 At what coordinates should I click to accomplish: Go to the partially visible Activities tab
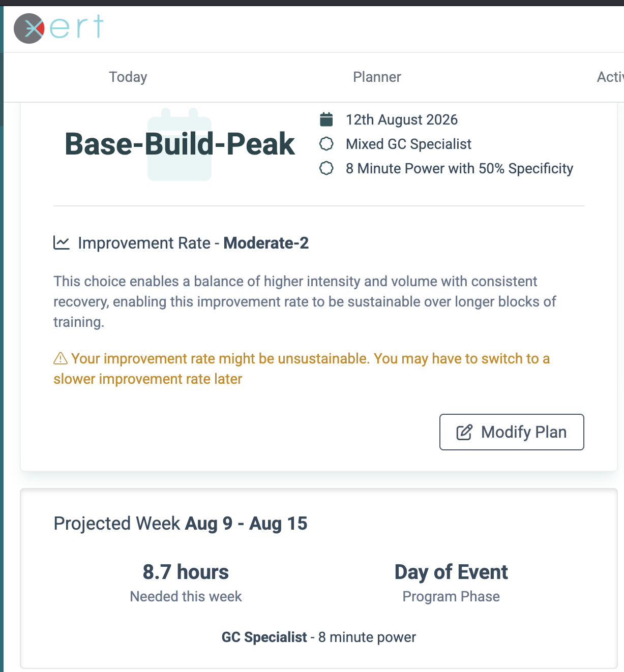[x=610, y=77]
